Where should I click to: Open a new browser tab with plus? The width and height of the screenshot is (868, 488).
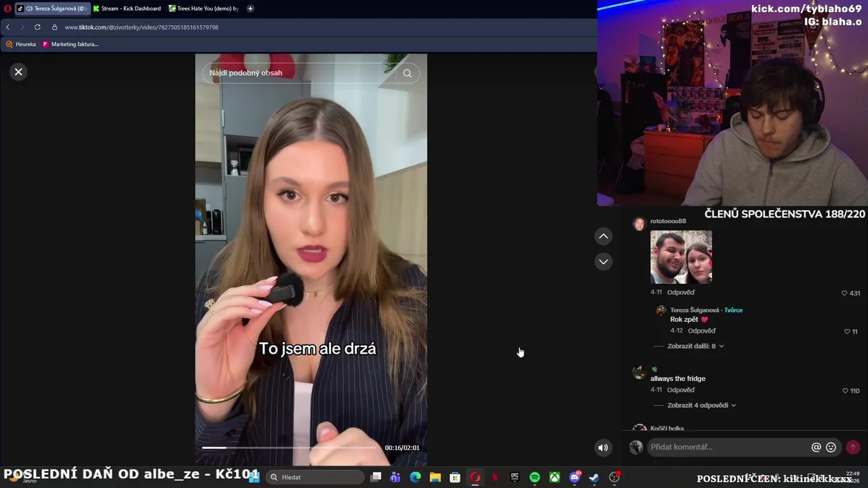pyautogui.click(x=250, y=9)
